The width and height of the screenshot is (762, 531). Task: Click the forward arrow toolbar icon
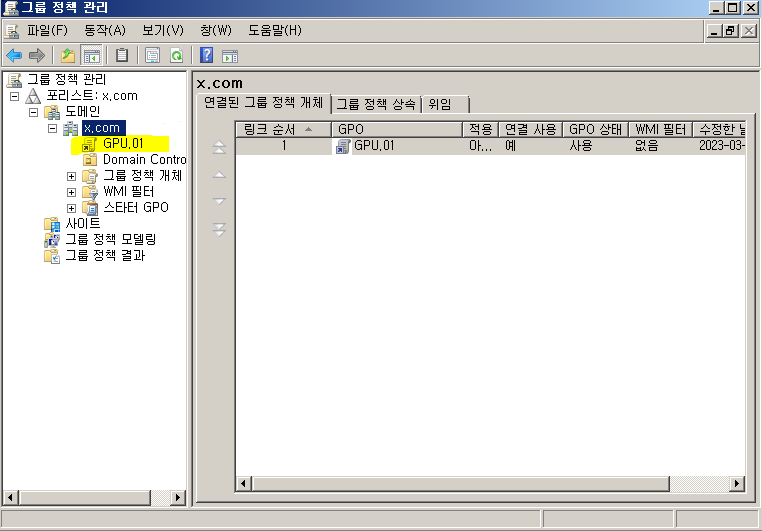point(37,56)
